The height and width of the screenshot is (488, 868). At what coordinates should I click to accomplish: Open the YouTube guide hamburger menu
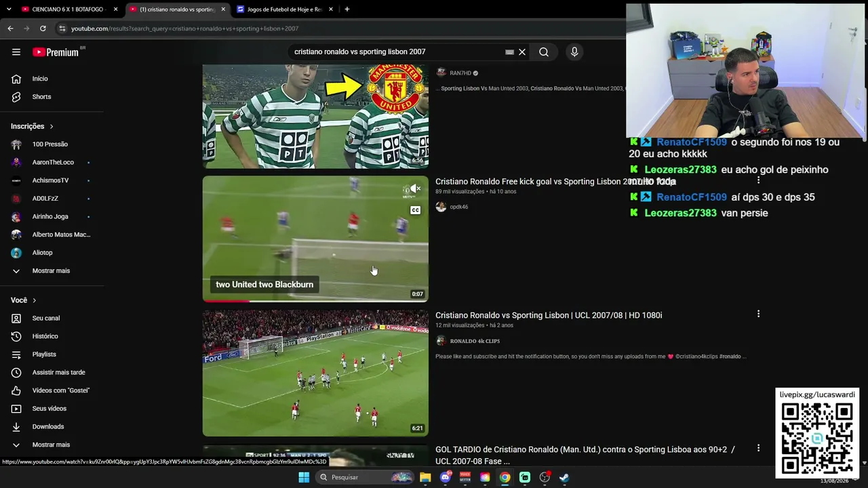[16, 52]
